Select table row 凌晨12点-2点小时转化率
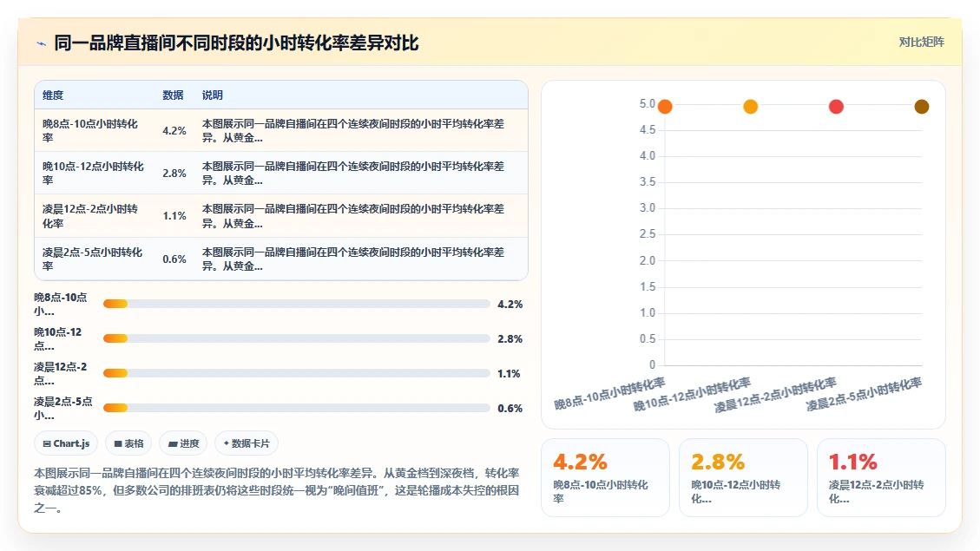The height and width of the screenshot is (551, 980). [x=281, y=215]
